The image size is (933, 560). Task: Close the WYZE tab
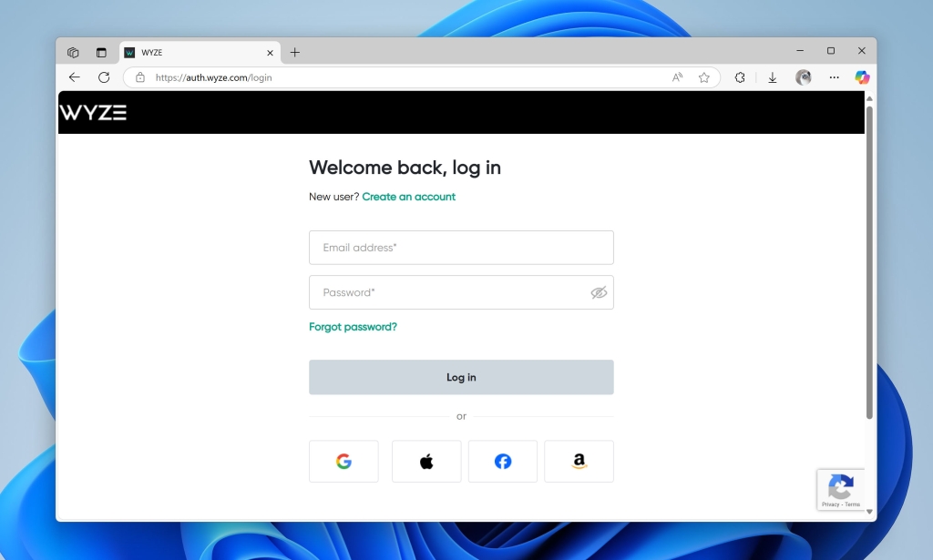tap(270, 53)
